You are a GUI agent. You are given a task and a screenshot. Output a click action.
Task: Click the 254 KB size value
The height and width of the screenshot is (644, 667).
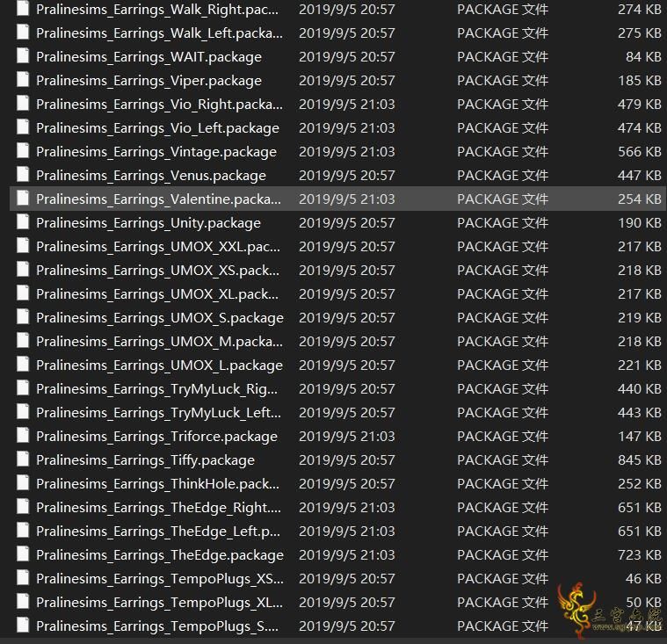[640, 199]
